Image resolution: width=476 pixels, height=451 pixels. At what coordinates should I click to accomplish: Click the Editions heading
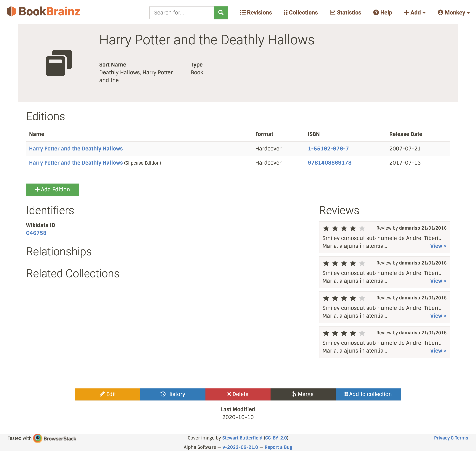46,116
